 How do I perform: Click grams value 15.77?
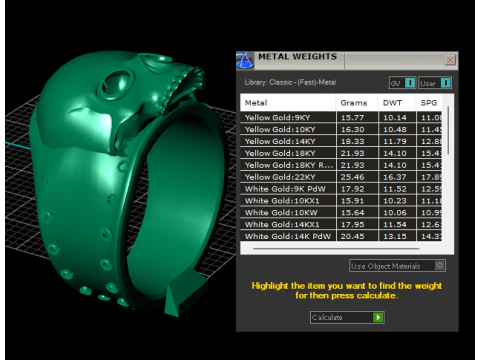tap(352, 117)
